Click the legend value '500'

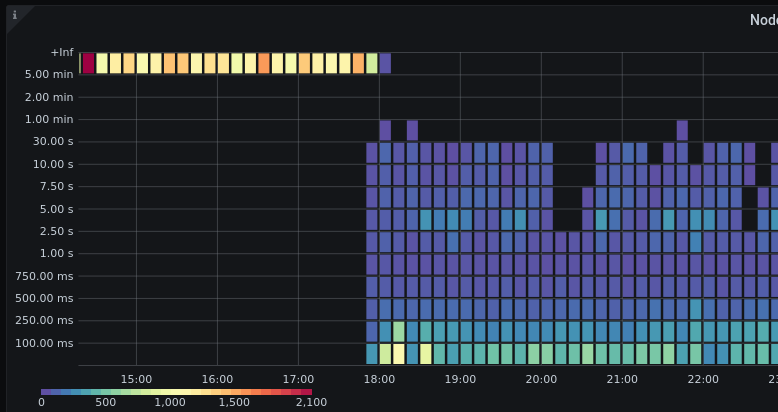(x=106, y=402)
